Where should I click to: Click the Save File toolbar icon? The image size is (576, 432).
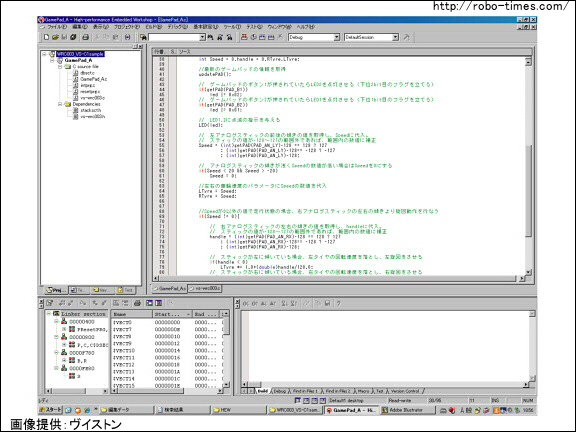tap(64, 37)
